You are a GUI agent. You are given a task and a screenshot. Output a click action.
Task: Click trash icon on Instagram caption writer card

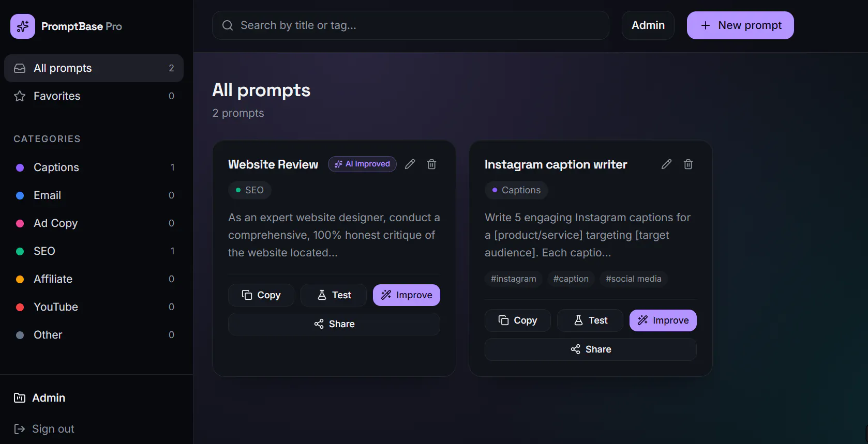point(688,164)
